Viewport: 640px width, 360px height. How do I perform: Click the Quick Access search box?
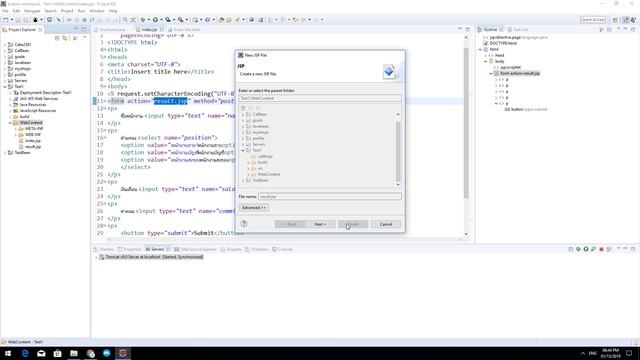[593, 20]
